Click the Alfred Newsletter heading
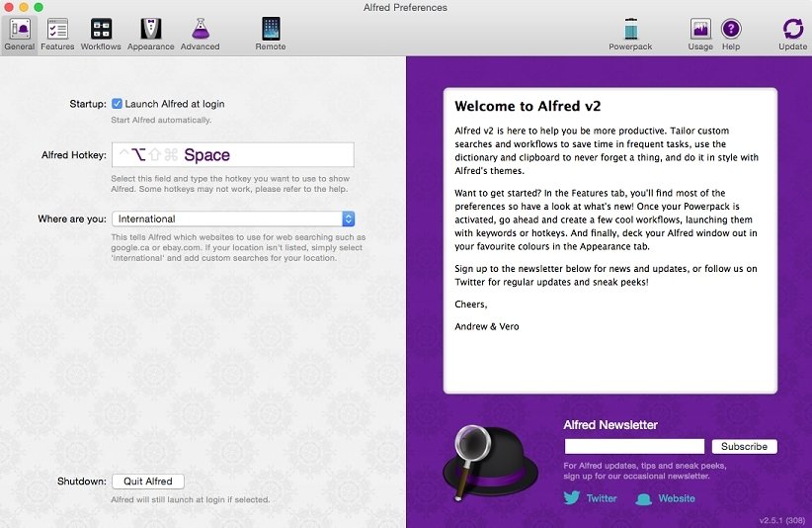 pos(610,425)
